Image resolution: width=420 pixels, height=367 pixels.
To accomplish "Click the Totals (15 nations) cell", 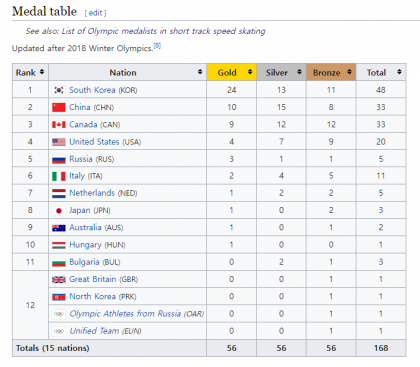I will click(x=109, y=348).
